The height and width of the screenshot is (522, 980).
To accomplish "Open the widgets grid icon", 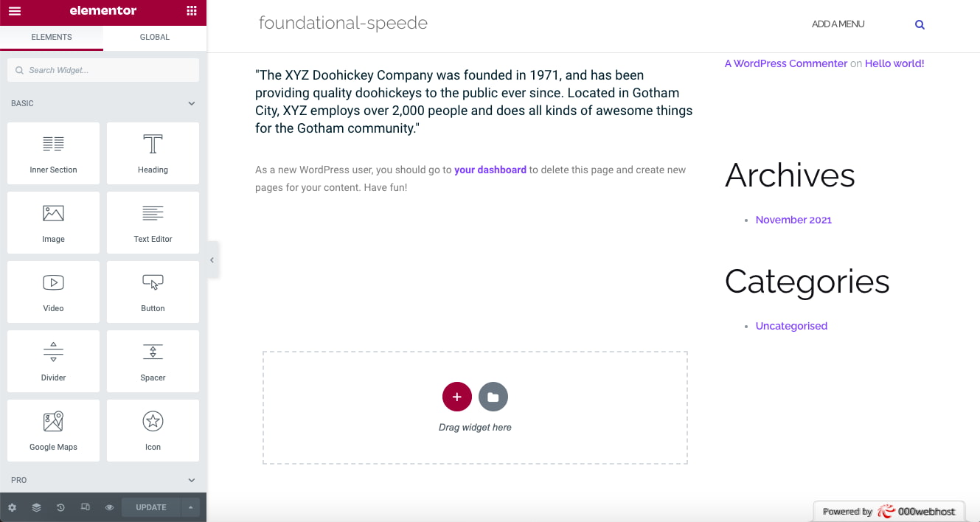I will click(192, 11).
